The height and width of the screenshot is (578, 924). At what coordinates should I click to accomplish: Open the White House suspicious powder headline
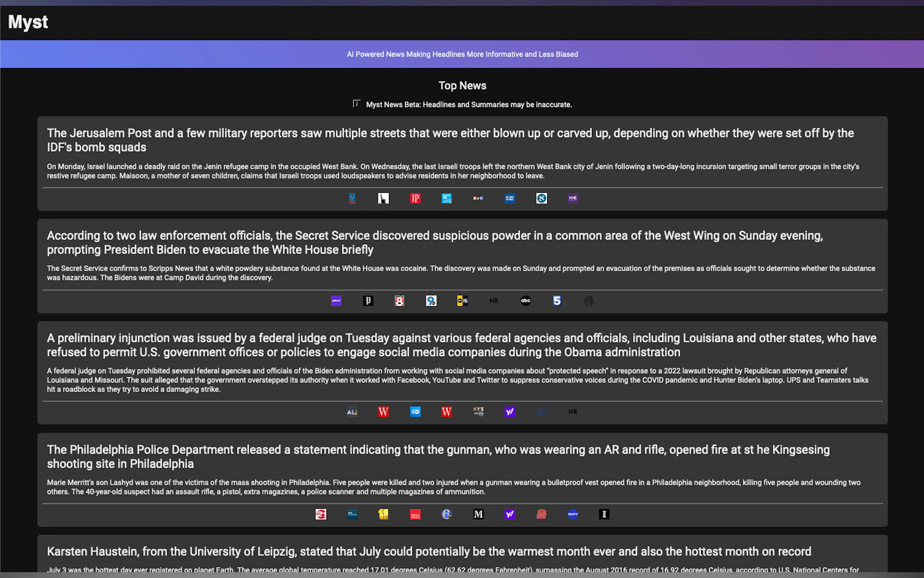pos(435,242)
